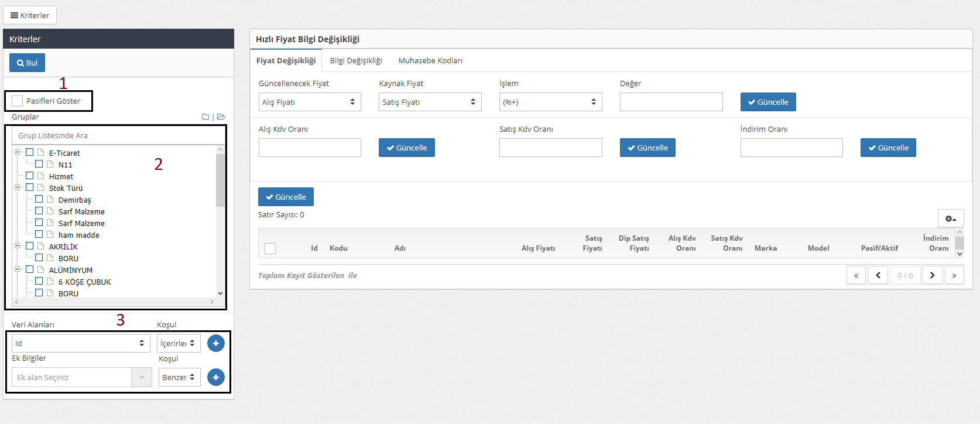Open the Güncellenecek Fiyat dropdown
Image resolution: width=980 pixels, height=424 pixels.
pos(310,102)
